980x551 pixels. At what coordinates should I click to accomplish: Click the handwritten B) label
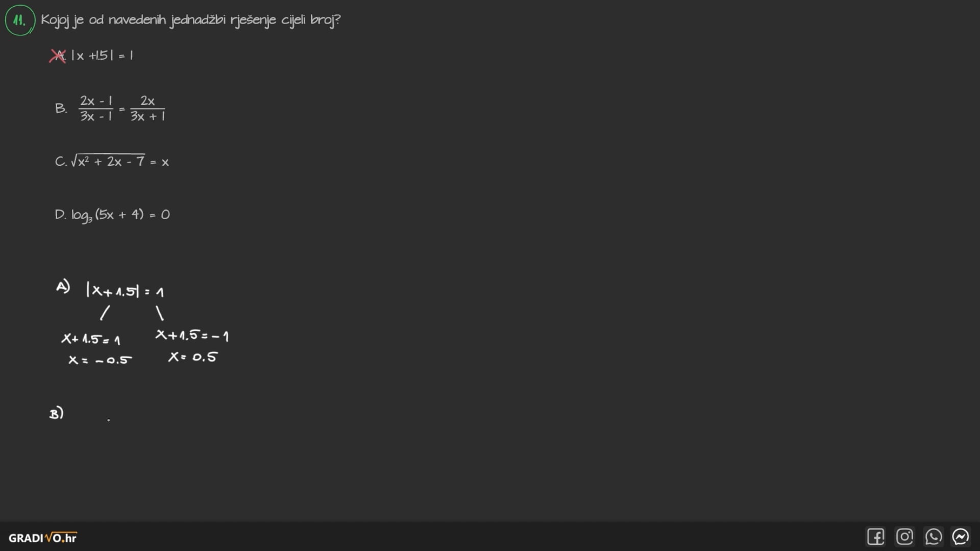pyautogui.click(x=56, y=413)
